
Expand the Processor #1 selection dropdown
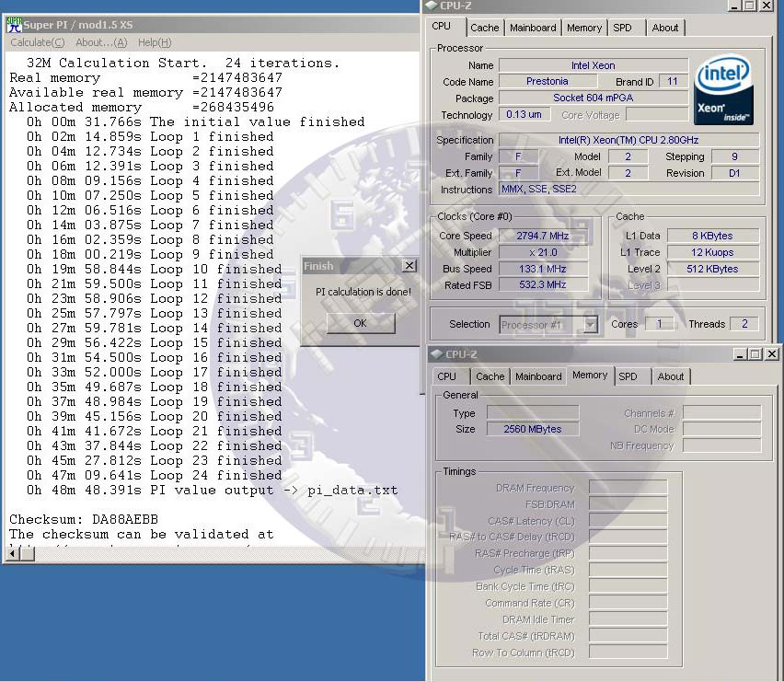click(591, 325)
